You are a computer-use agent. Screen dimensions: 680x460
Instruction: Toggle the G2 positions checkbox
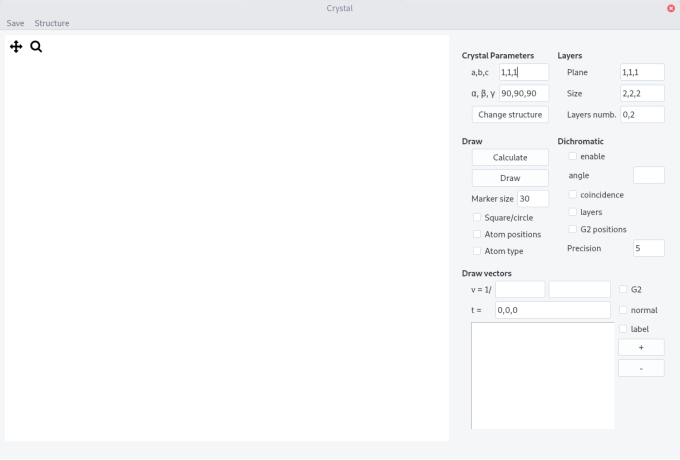pos(572,229)
